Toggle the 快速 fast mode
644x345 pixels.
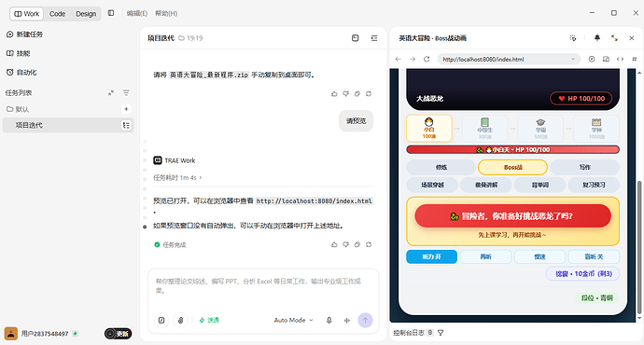tap(209, 321)
